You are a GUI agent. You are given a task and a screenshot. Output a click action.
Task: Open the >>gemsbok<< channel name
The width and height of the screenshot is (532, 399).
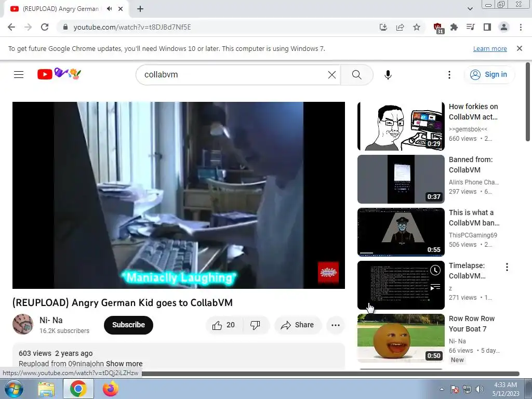pos(468,129)
